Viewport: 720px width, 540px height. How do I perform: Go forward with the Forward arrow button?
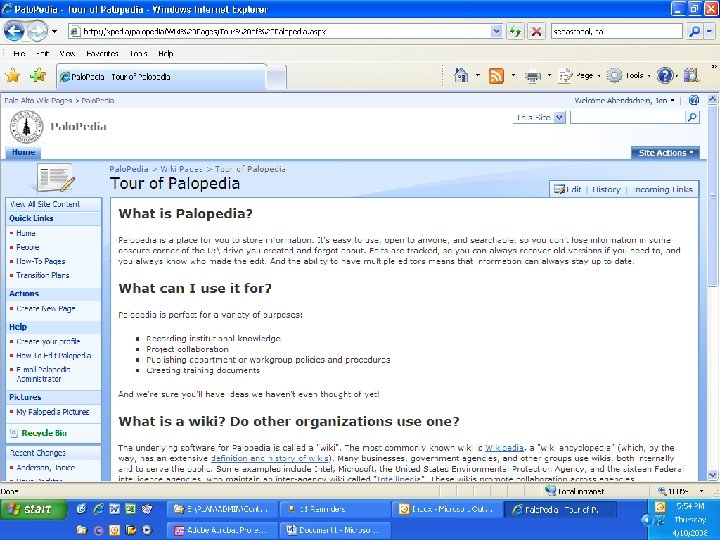[x=37, y=31]
